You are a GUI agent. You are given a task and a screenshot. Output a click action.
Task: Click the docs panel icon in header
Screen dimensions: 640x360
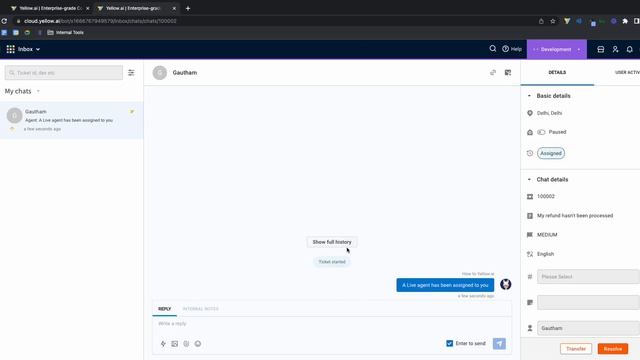600,49
